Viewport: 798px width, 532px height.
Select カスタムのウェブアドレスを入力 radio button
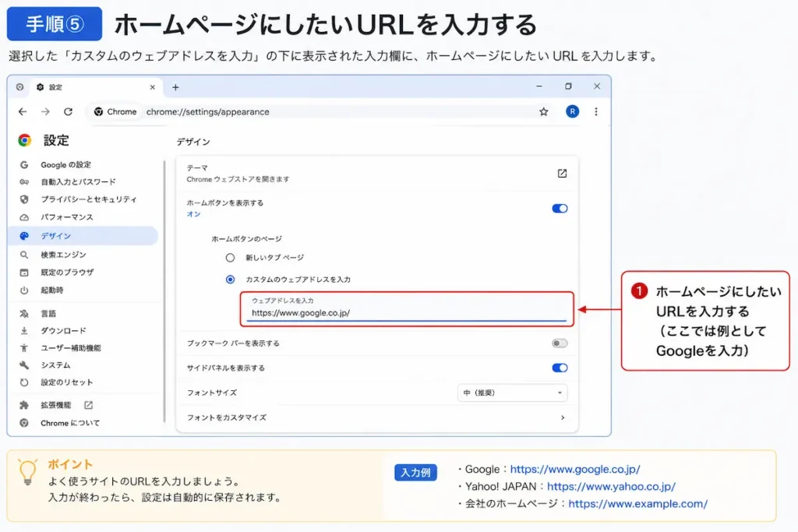230,279
